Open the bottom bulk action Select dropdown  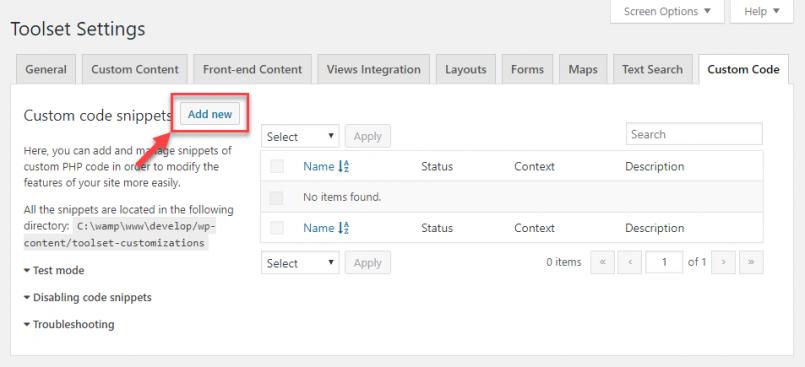[300, 263]
